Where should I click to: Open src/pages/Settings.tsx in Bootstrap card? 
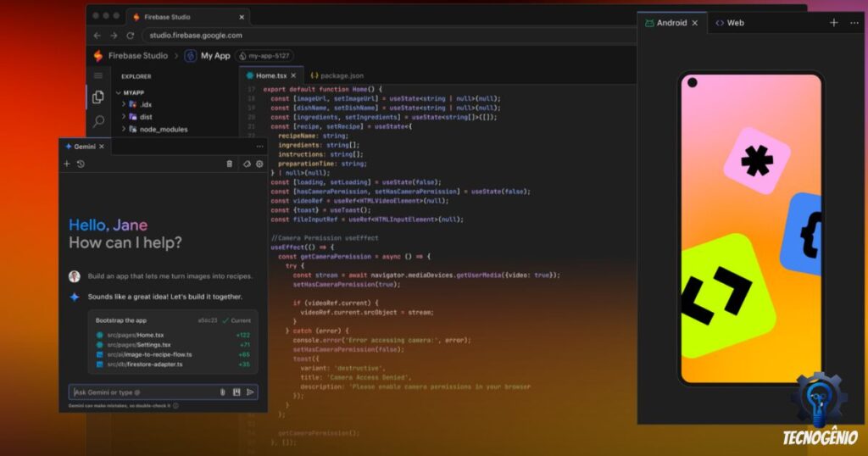(139, 345)
